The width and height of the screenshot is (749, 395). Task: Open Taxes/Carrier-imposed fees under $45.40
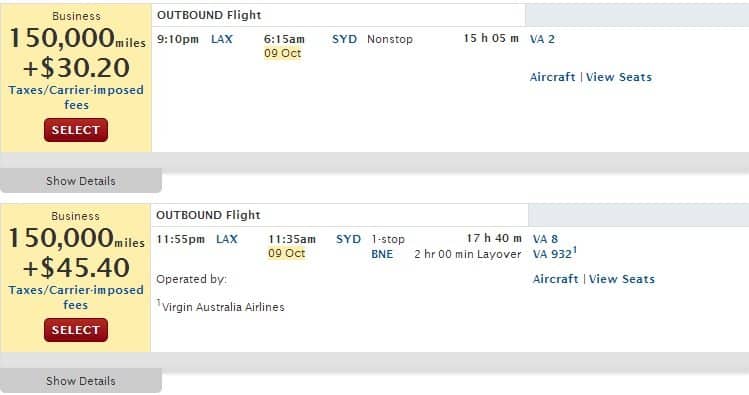pyautogui.click(x=76, y=298)
